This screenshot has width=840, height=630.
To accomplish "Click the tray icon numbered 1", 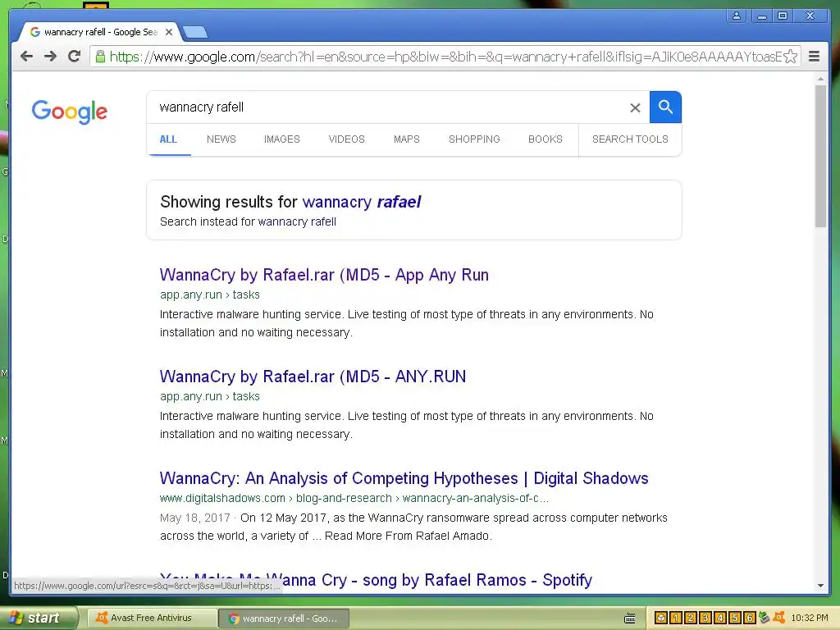I will (676, 618).
